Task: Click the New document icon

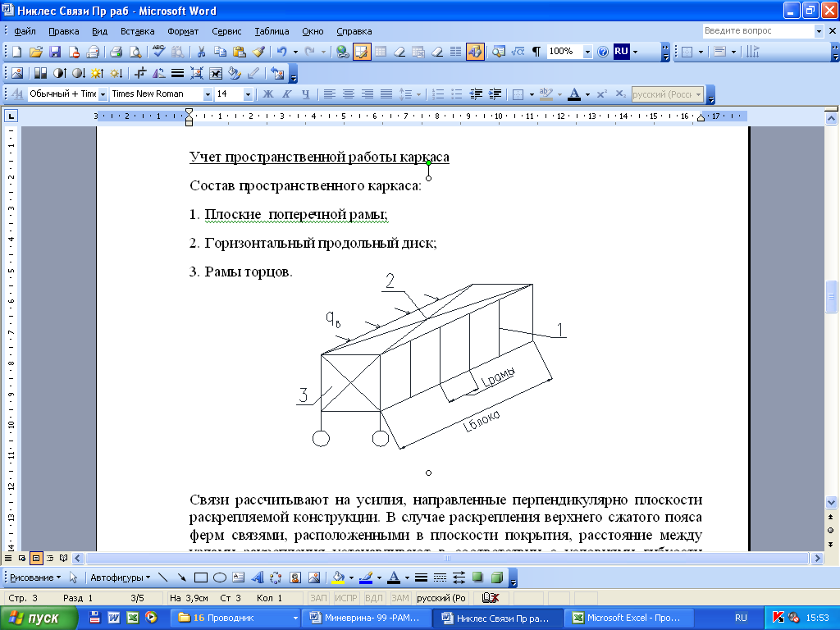Action: point(16,52)
